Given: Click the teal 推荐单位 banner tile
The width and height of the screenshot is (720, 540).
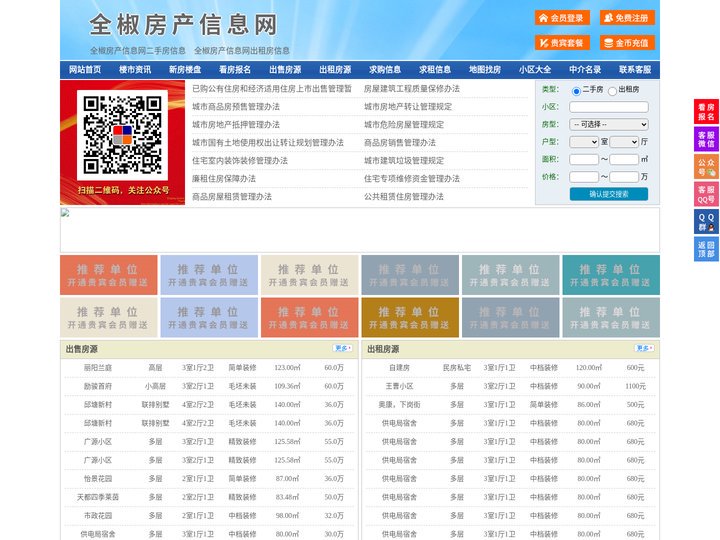Looking at the screenshot, I should click(611, 275).
